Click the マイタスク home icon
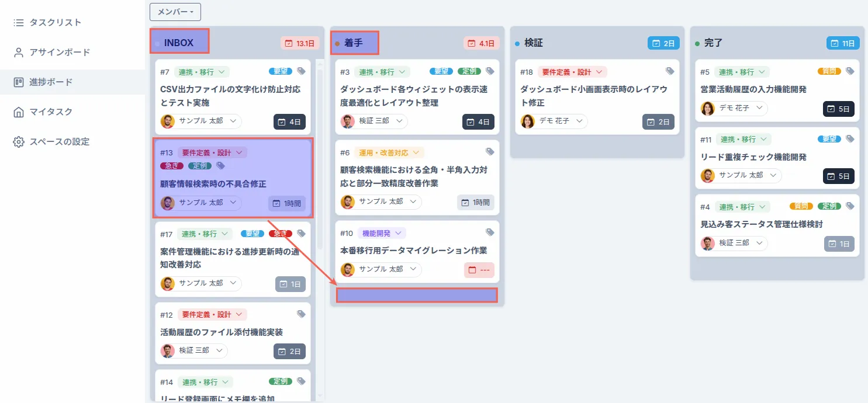This screenshot has height=403, width=868. tap(18, 112)
